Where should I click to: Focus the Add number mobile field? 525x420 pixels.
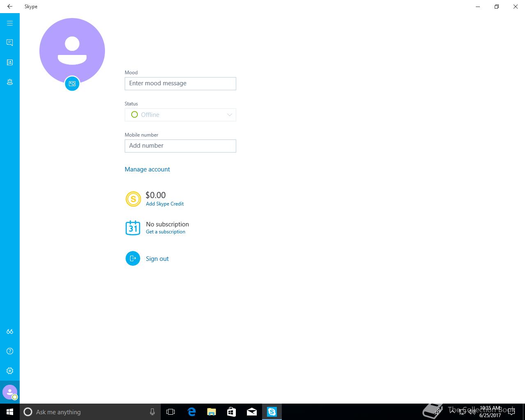coord(180,146)
